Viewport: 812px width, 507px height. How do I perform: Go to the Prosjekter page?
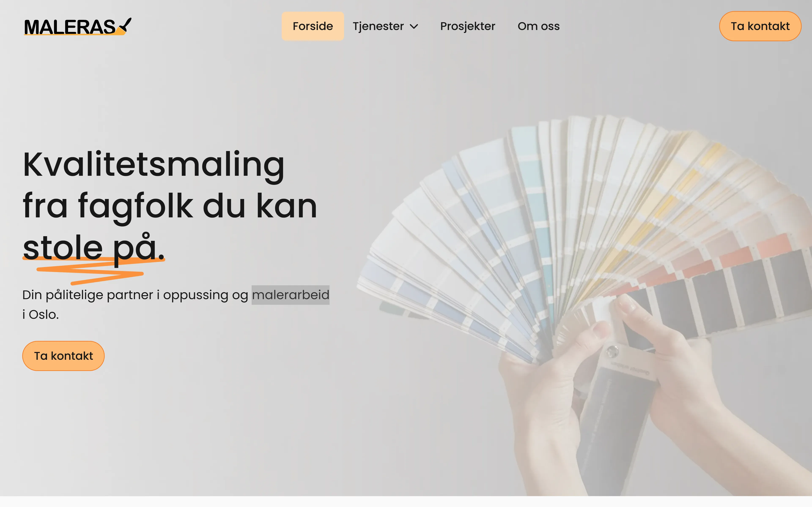(467, 26)
